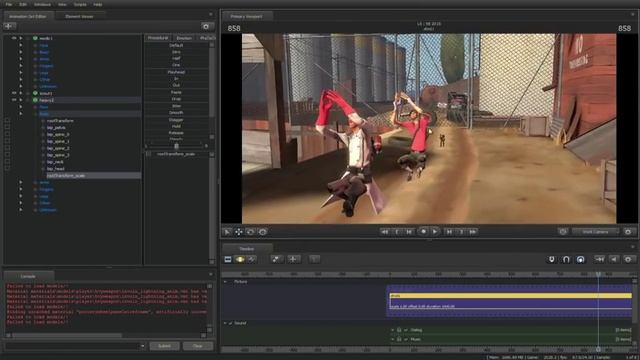Apply the Smooth procedural preset
The image size is (640, 360).
coord(176,112)
